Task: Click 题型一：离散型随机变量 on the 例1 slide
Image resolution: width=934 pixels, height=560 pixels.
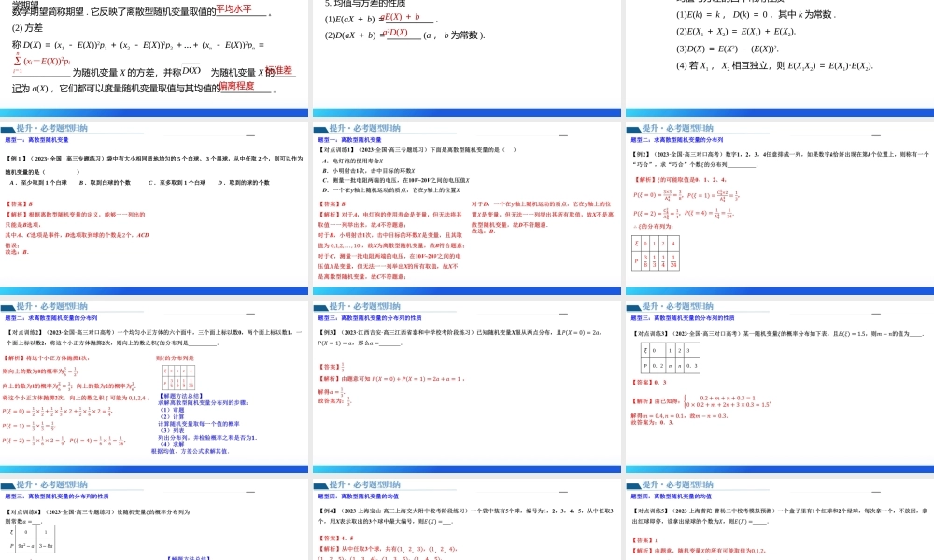Action: click(x=37, y=140)
